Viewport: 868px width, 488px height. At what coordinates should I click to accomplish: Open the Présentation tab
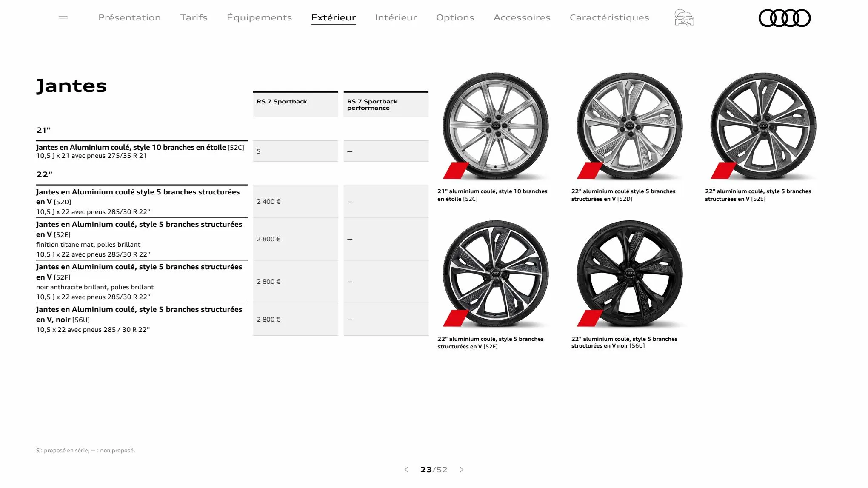129,17
